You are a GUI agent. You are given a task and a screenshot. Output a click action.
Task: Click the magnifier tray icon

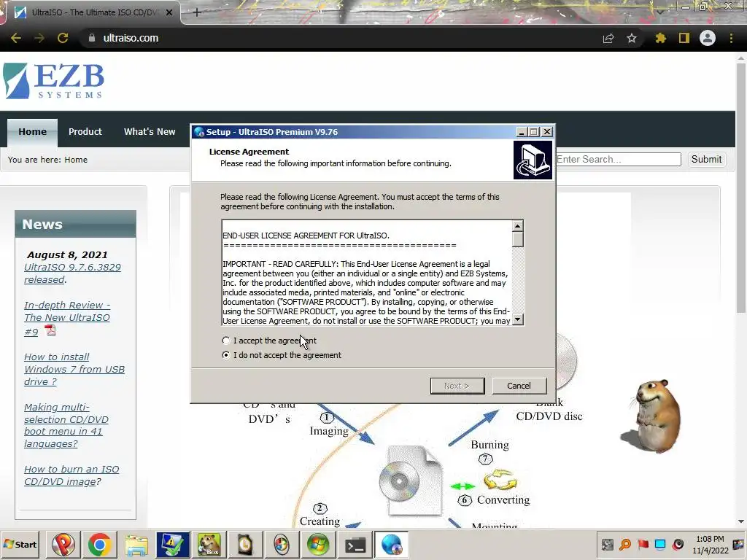(x=625, y=544)
